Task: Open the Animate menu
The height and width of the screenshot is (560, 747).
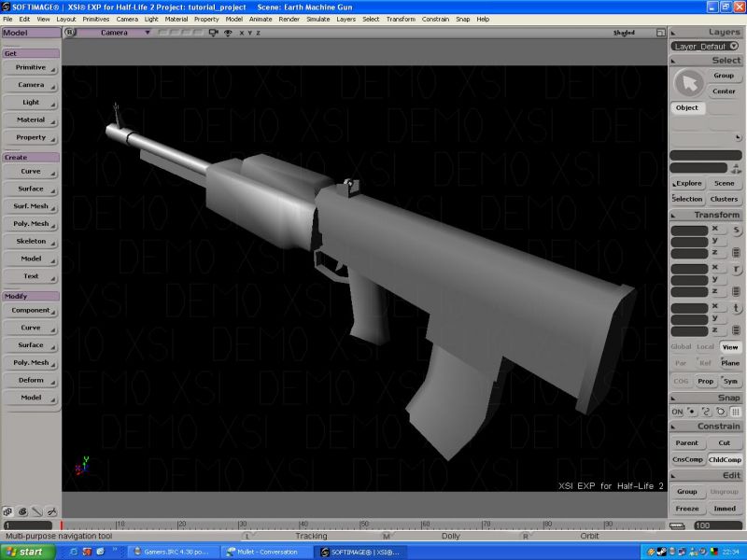Action: point(261,19)
